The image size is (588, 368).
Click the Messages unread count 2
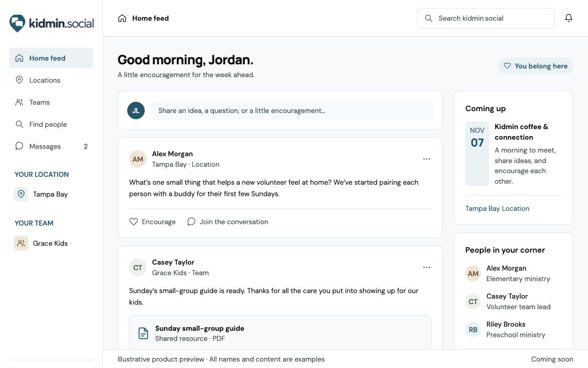pyautogui.click(x=85, y=147)
